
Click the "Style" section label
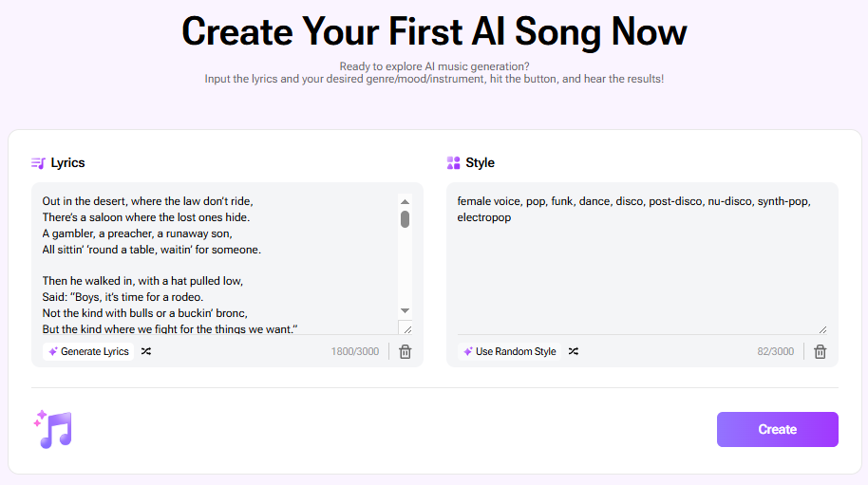(x=480, y=162)
